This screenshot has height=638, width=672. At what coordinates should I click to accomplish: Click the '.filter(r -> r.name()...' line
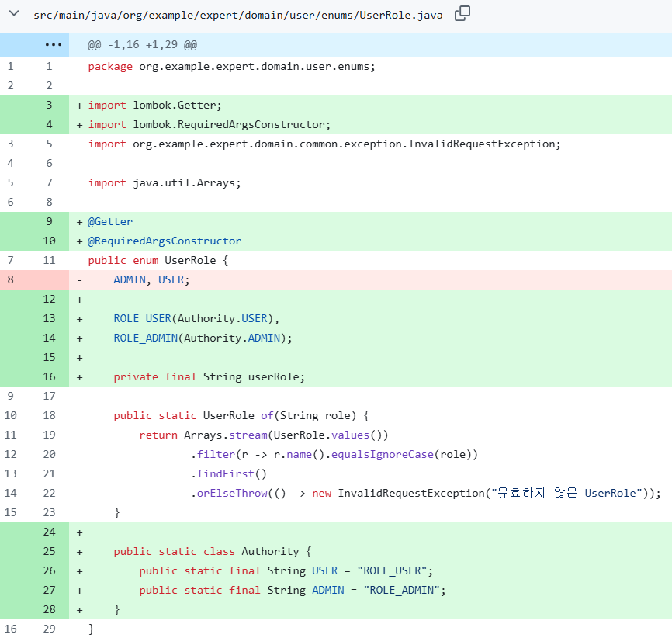click(x=334, y=455)
